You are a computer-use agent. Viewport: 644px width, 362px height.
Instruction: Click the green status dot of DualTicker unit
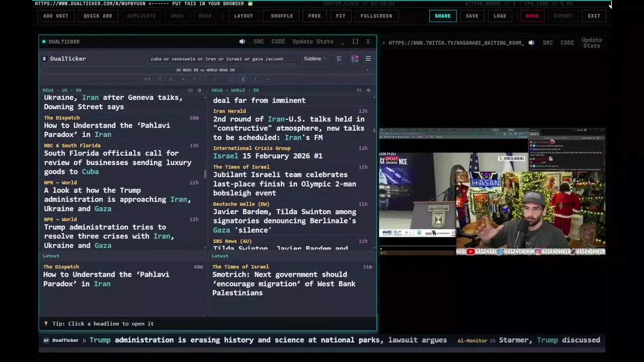click(44, 42)
